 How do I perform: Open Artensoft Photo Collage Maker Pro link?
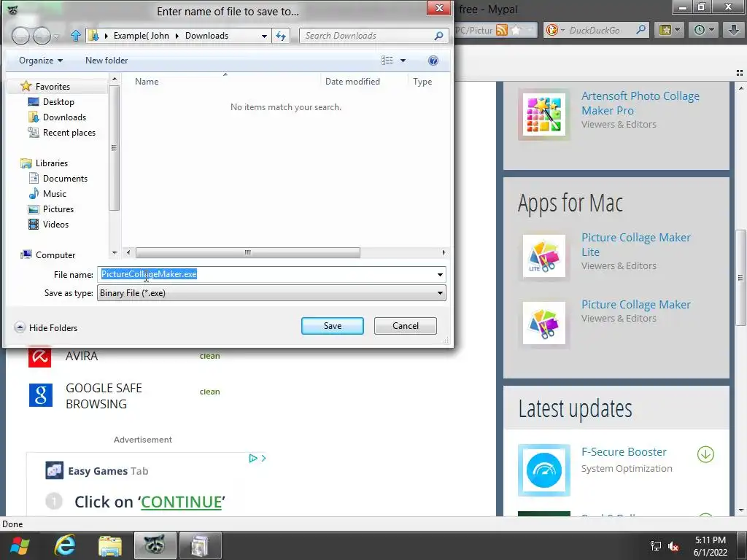[x=640, y=103]
